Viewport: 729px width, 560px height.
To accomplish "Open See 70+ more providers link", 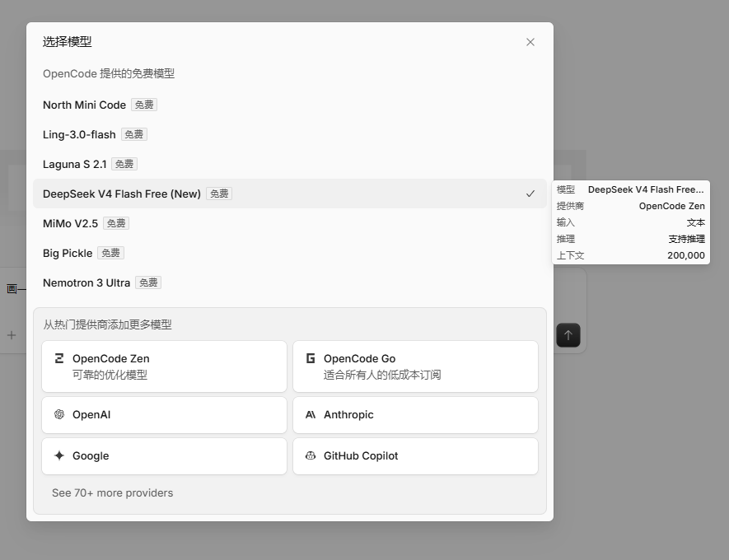I will (x=112, y=493).
